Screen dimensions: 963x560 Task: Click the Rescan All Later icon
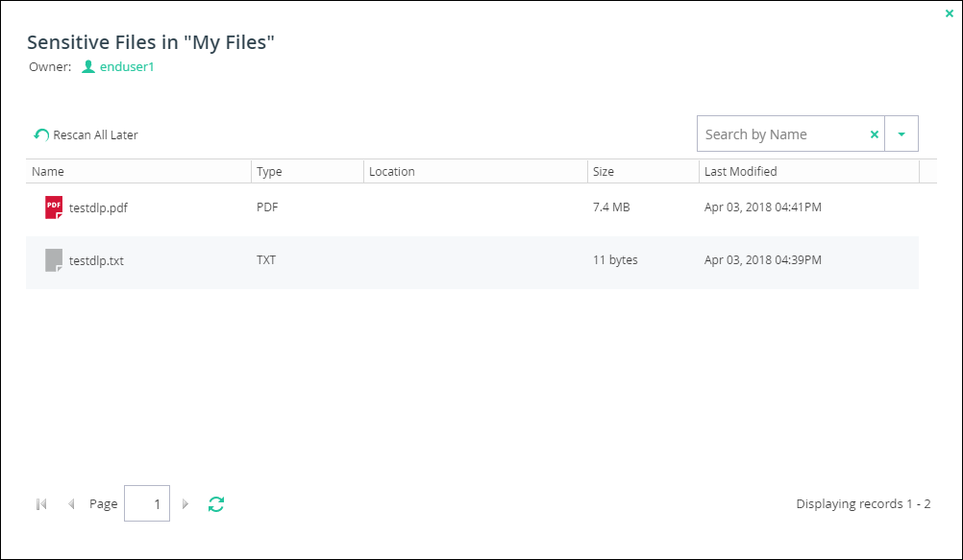[x=41, y=134]
